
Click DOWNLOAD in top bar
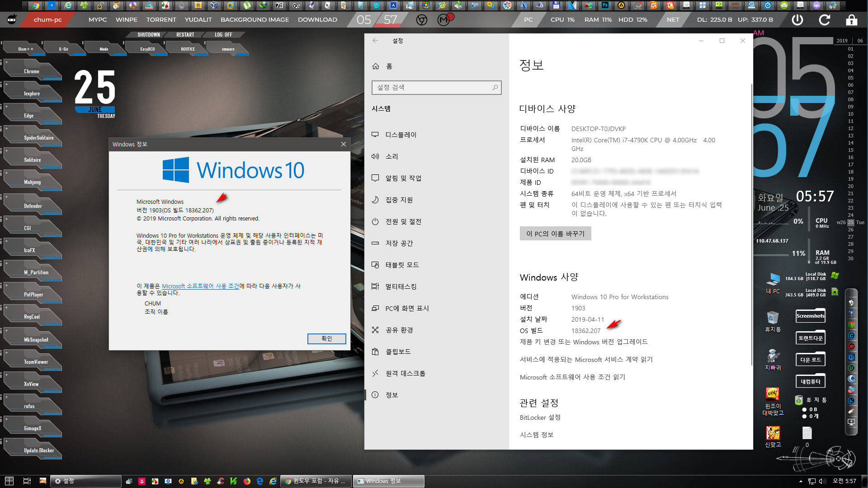[x=317, y=20]
